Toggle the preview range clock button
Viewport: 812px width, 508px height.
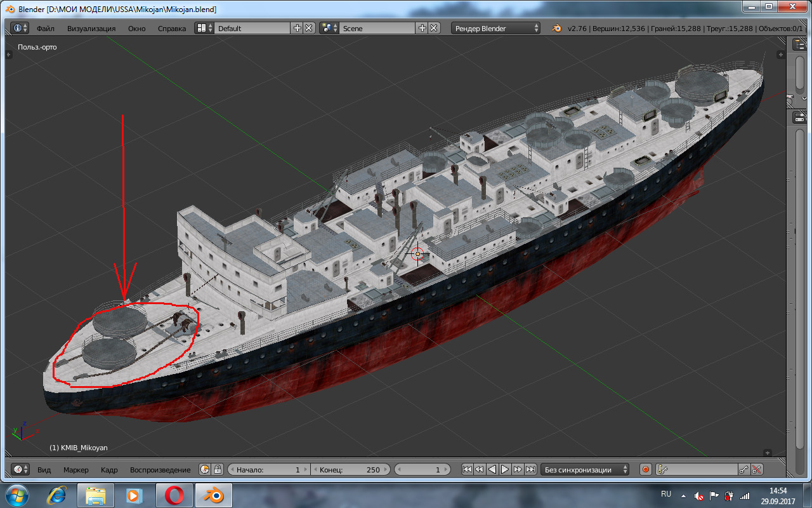click(x=205, y=470)
